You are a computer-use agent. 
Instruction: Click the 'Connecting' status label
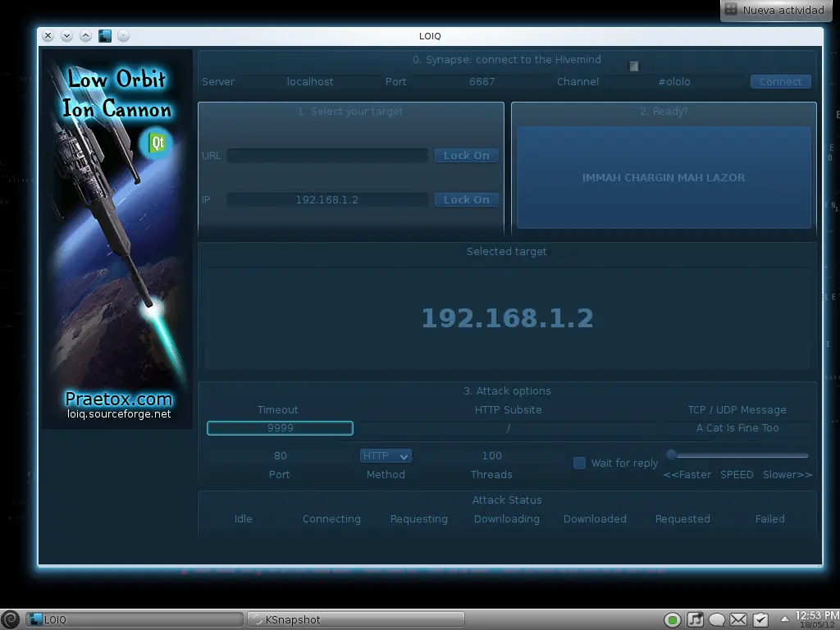[x=331, y=519]
